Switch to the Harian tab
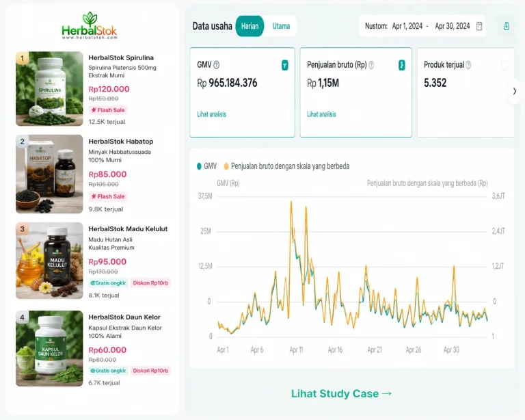Image resolution: width=525 pixels, height=420 pixels. pyautogui.click(x=250, y=26)
